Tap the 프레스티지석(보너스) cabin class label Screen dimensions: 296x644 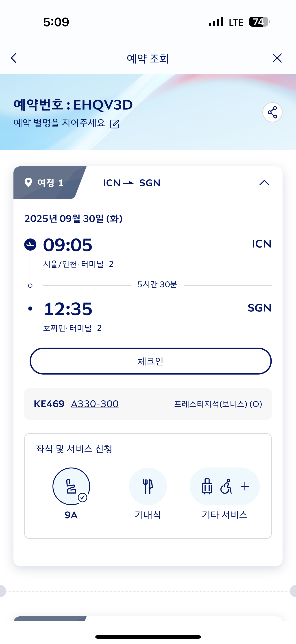click(x=218, y=404)
